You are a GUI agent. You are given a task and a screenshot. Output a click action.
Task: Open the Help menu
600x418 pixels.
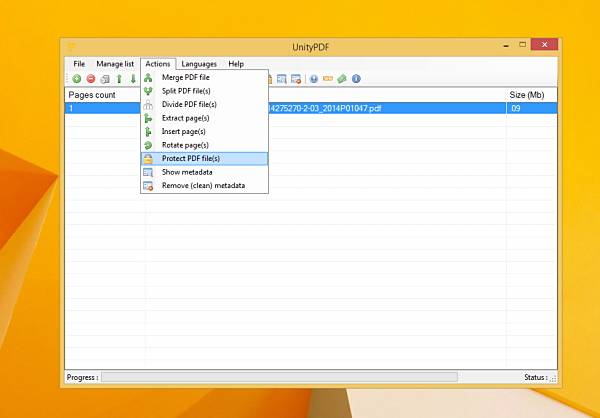[236, 64]
